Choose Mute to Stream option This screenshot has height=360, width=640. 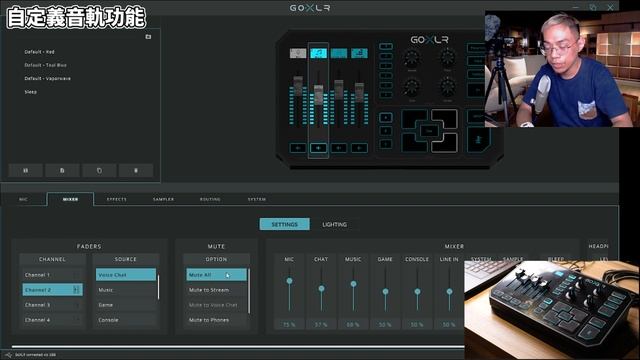coord(217,290)
